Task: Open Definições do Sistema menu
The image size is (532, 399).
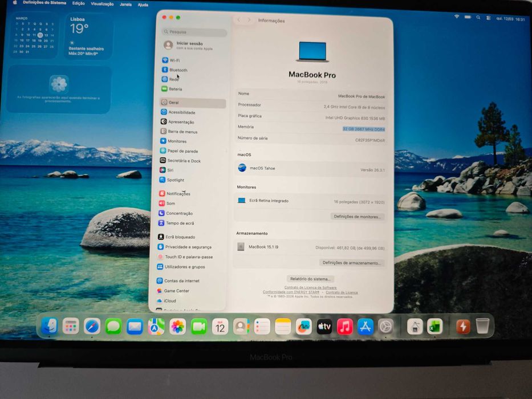Action: (44, 3)
